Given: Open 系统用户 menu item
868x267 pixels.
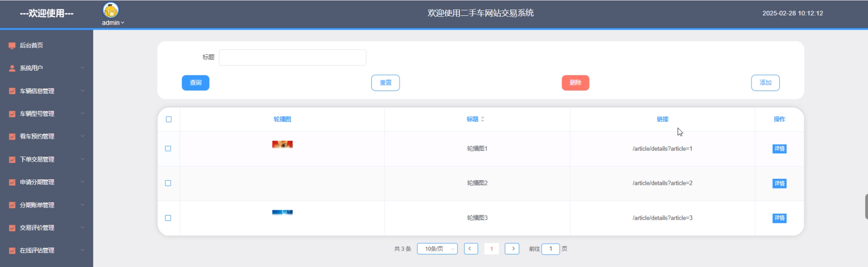Looking at the screenshot, I should (46, 68).
